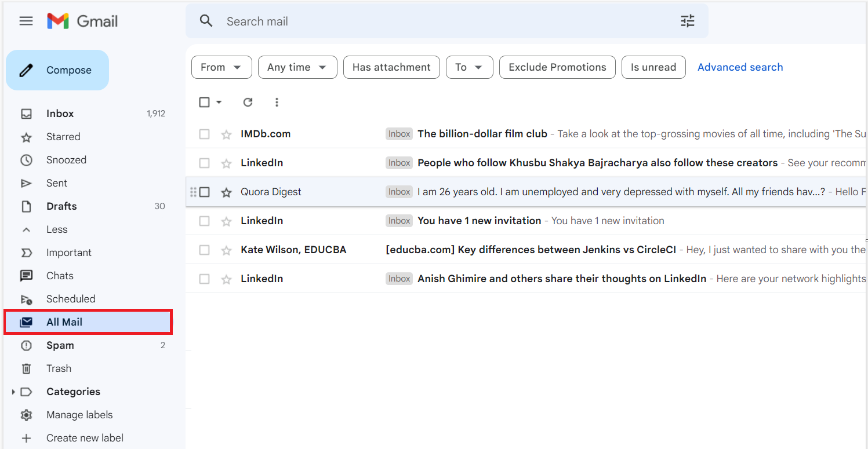This screenshot has height=449, width=868.
Task: Open the From filter dropdown
Action: click(221, 67)
